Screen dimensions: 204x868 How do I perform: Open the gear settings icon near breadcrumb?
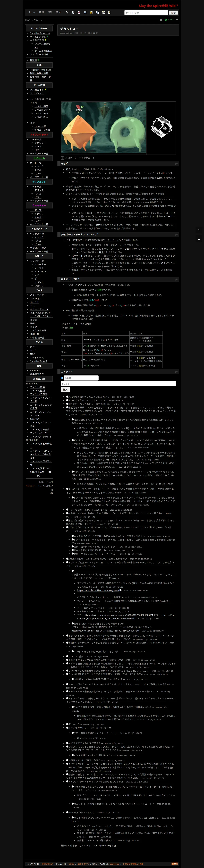pyautogui.click(x=177, y=20)
